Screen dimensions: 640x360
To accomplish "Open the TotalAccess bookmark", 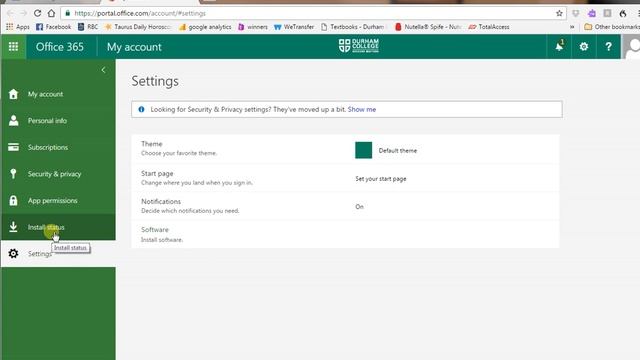I will pos(489,27).
